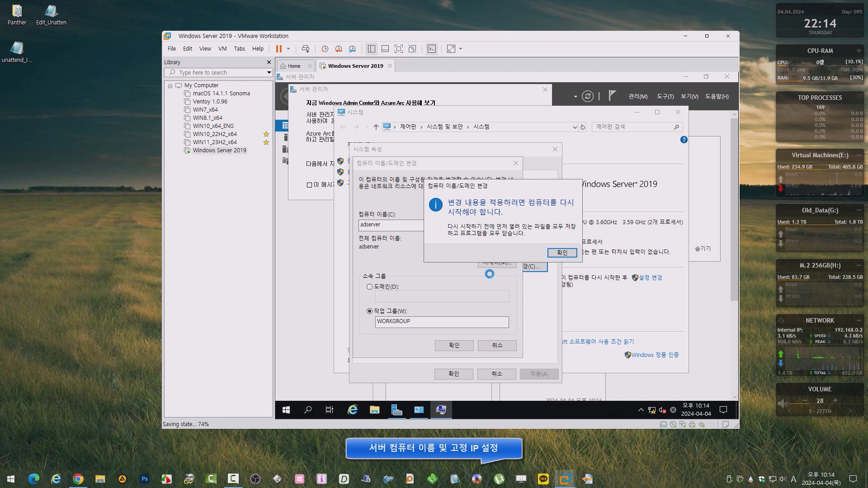Click guest action center notification icon

tap(723, 410)
